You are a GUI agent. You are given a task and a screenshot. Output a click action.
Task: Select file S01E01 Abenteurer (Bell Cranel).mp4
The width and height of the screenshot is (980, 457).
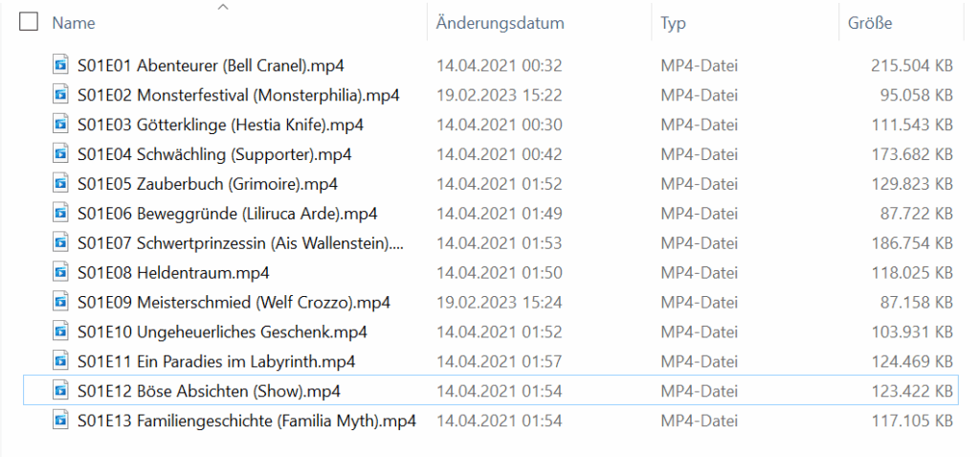tap(211, 65)
